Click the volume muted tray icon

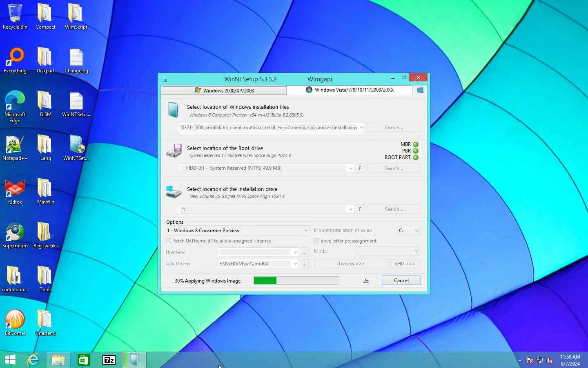pyautogui.click(x=550, y=360)
